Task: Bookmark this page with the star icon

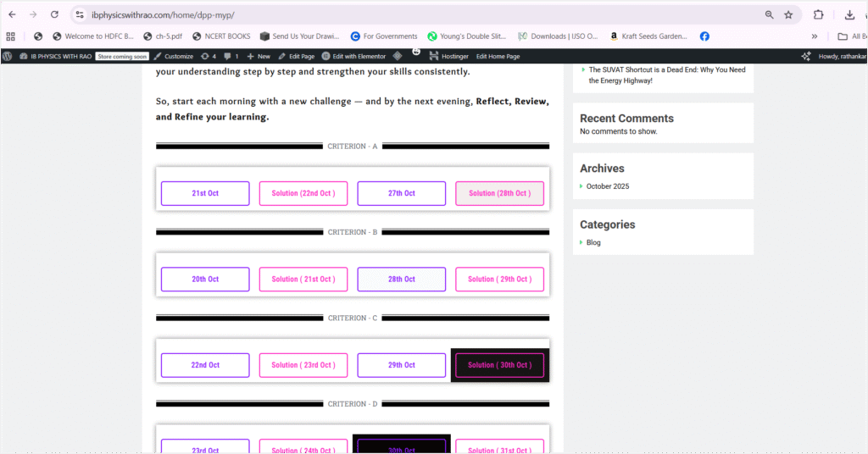Action: click(788, 14)
